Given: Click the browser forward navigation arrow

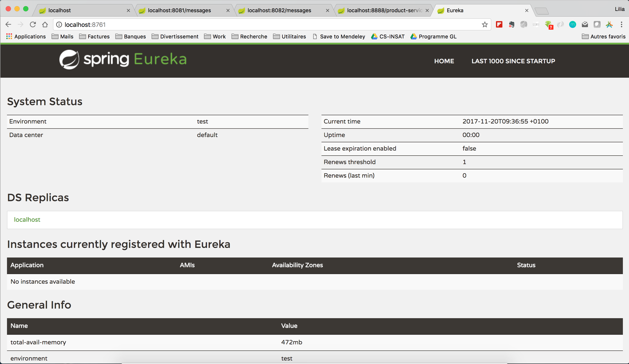Looking at the screenshot, I should click(x=21, y=24).
